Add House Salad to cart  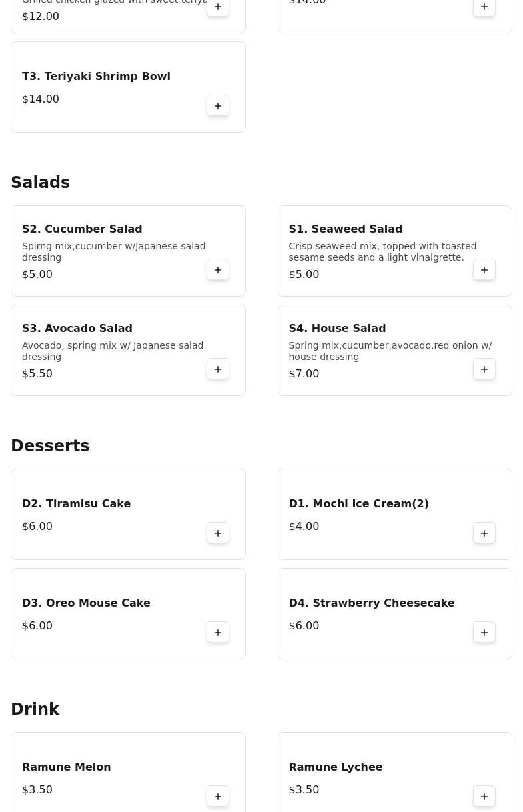tap(484, 369)
